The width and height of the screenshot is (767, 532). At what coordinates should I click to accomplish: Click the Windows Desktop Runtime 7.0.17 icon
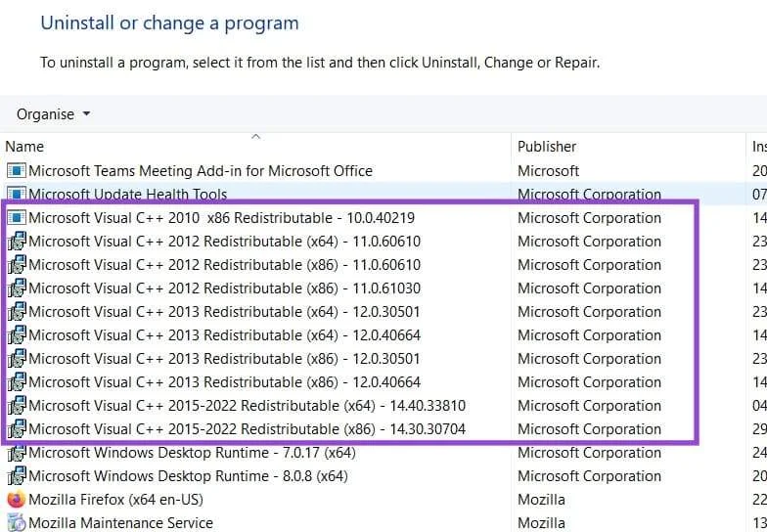point(16,452)
